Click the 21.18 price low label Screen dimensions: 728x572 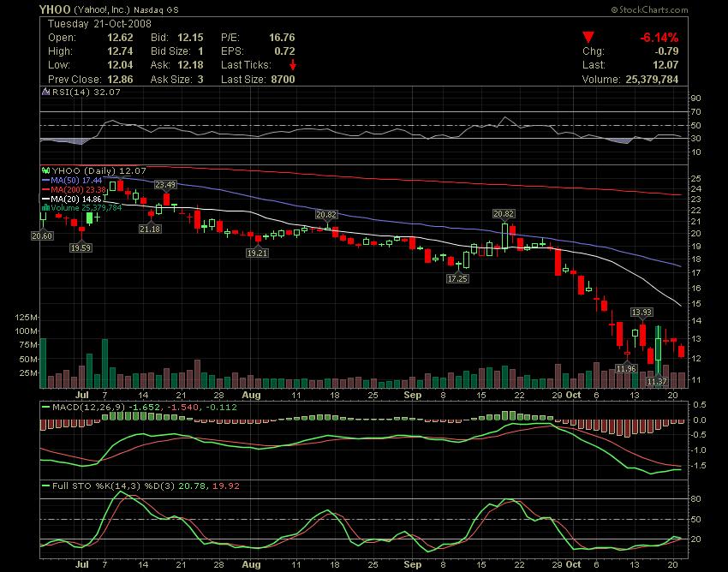pos(150,229)
